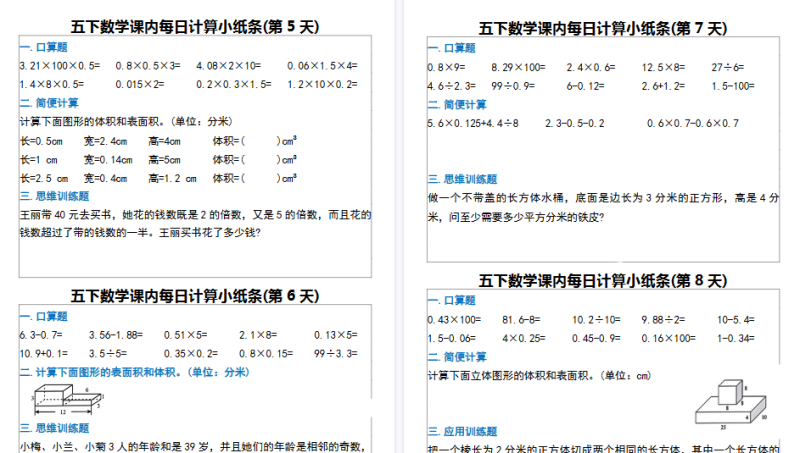
Task: Click the text 长=0.5cm
Action: (41, 141)
